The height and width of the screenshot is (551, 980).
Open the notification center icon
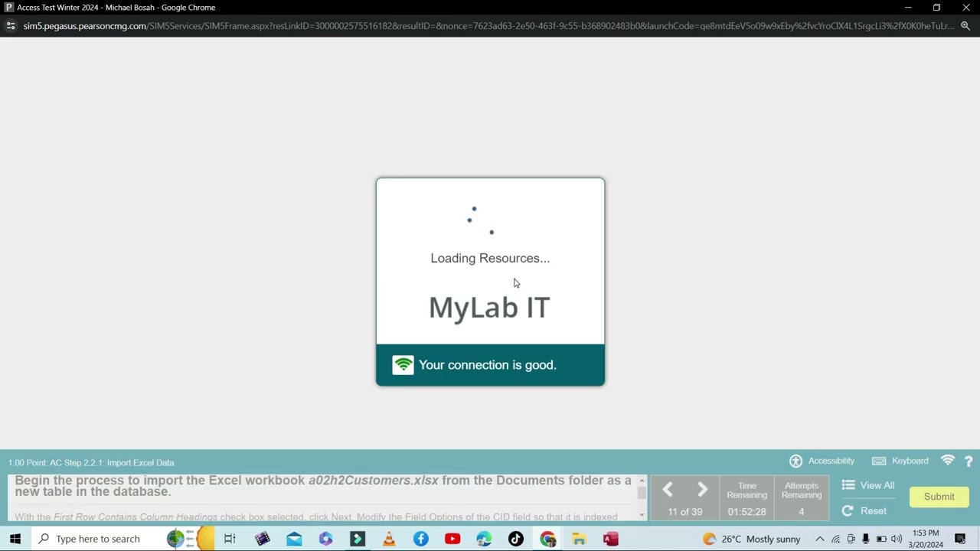(960, 539)
